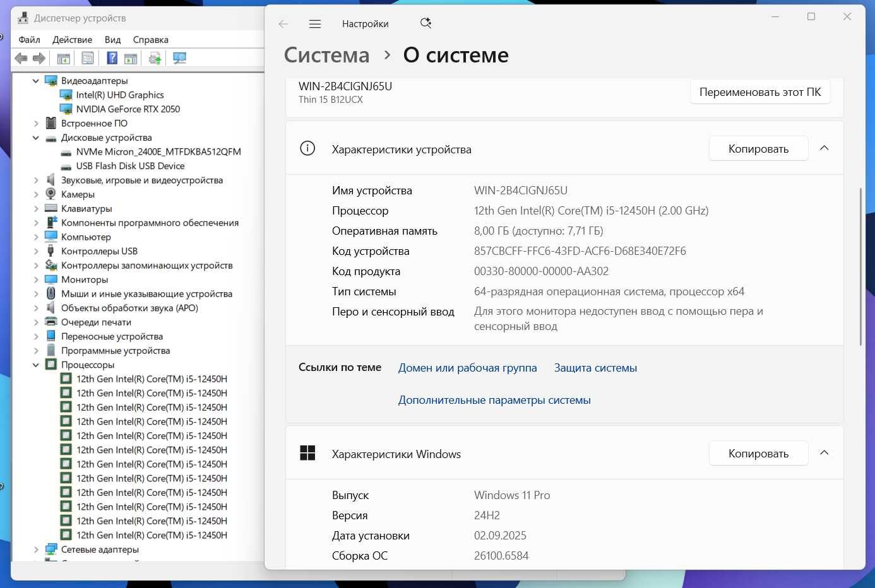Open the Вид menu
The height and width of the screenshot is (588, 875).
pos(112,40)
